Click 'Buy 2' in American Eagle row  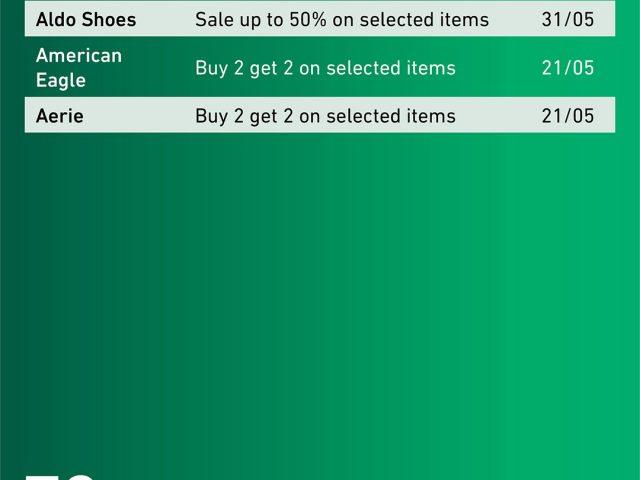[219, 68]
